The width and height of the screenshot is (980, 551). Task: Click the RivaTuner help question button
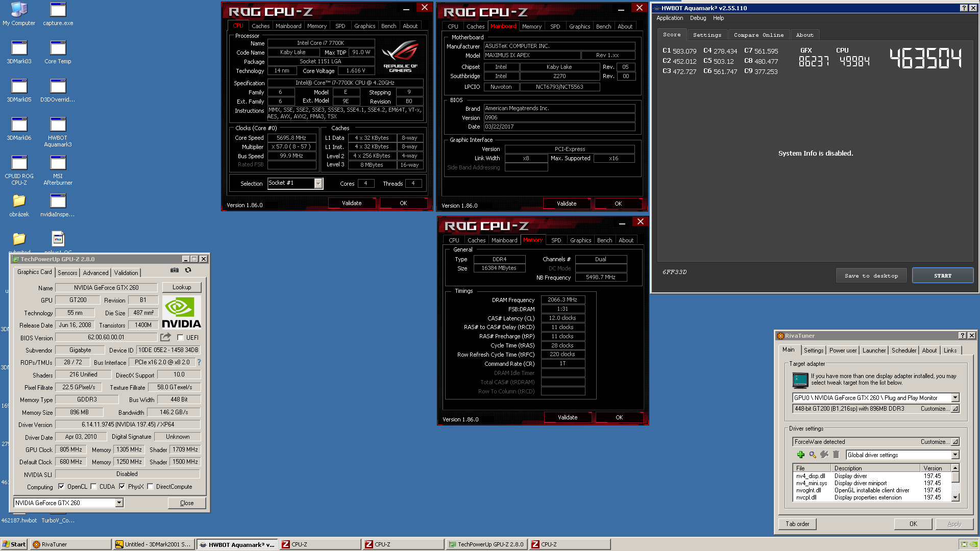click(x=962, y=336)
